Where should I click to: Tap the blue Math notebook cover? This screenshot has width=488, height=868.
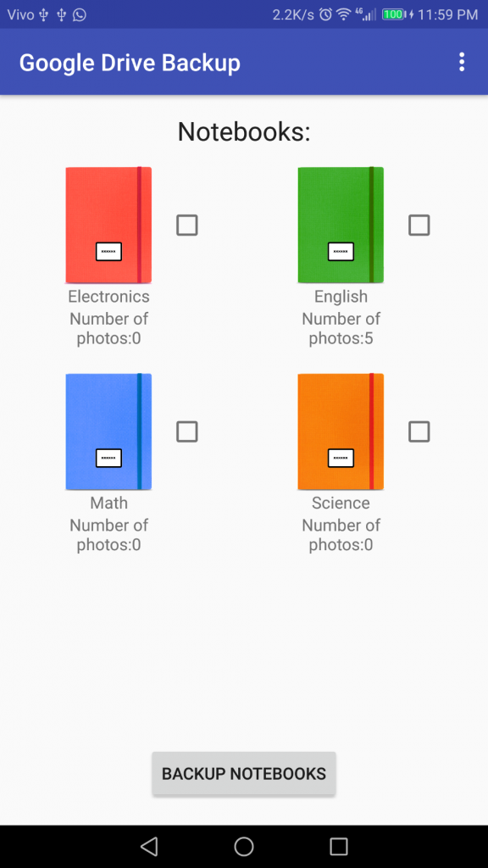(x=108, y=431)
